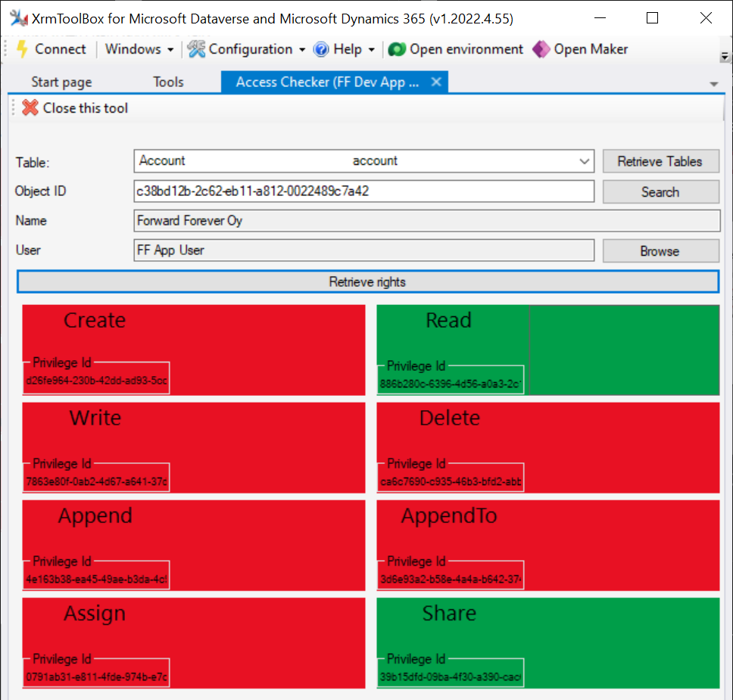Expand the Help menu arrow
This screenshot has width=733, height=700.
[372, 49]
